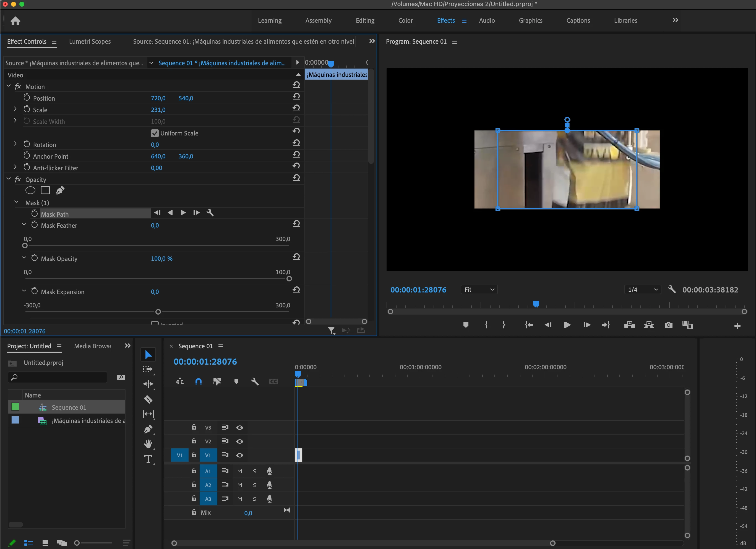Click the Export Frame camera icon
756x549 pixels.
(668, 325)
